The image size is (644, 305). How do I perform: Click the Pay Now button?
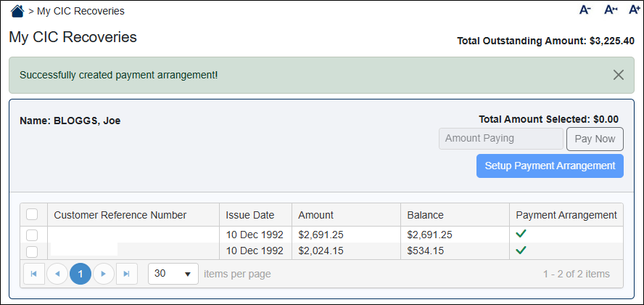click(x=594, y=139)
